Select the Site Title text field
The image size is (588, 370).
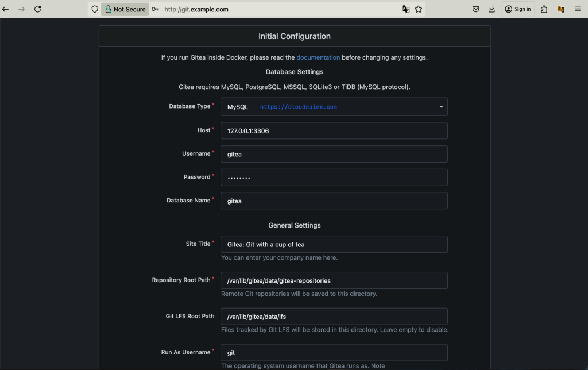click(x=334, y=244)
